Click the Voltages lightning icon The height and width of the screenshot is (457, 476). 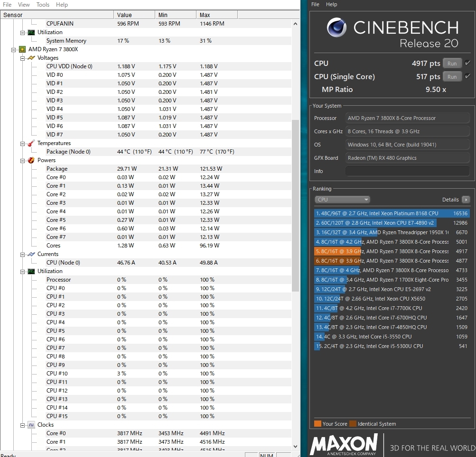coord(31,58)
